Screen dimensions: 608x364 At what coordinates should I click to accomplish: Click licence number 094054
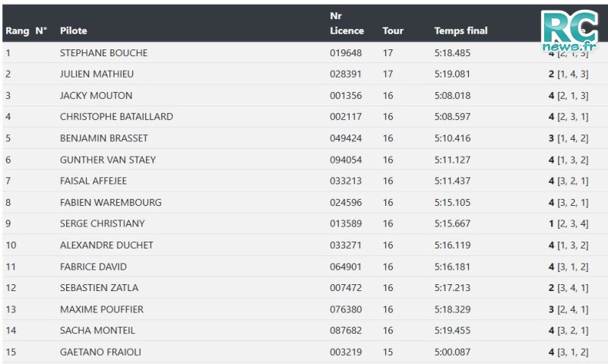[x=346, y=160]
